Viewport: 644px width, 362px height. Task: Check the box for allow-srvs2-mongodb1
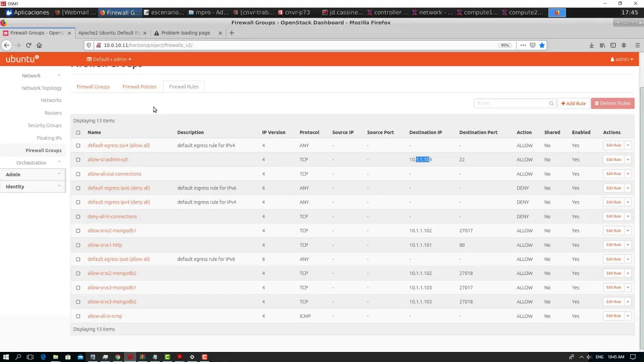pyautogui.click(x=78, y=231)
